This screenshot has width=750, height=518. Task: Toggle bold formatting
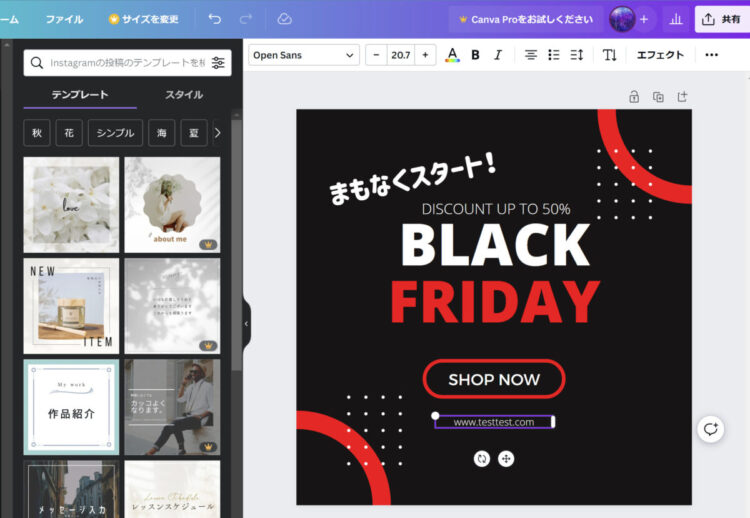point(475,55)
